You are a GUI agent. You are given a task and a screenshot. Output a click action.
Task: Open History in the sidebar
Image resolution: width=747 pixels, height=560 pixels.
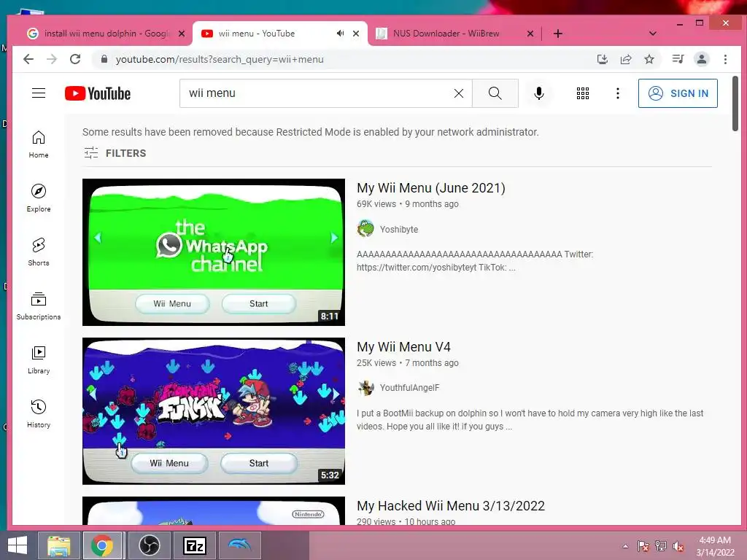click(39, 413)
